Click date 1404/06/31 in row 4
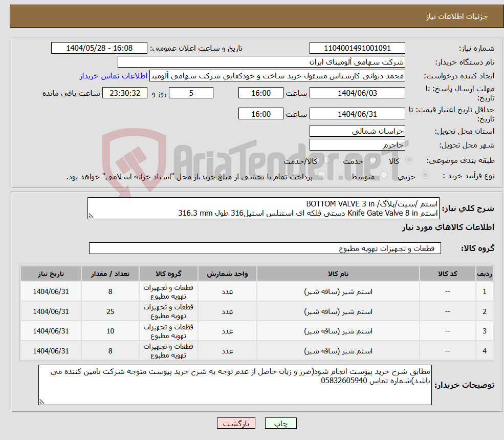Screen dimensions: 504x440 coord(51,351)
